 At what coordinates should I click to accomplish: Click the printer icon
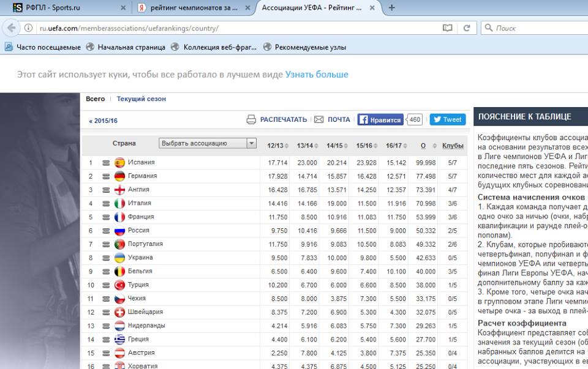(x=251, y=119)
